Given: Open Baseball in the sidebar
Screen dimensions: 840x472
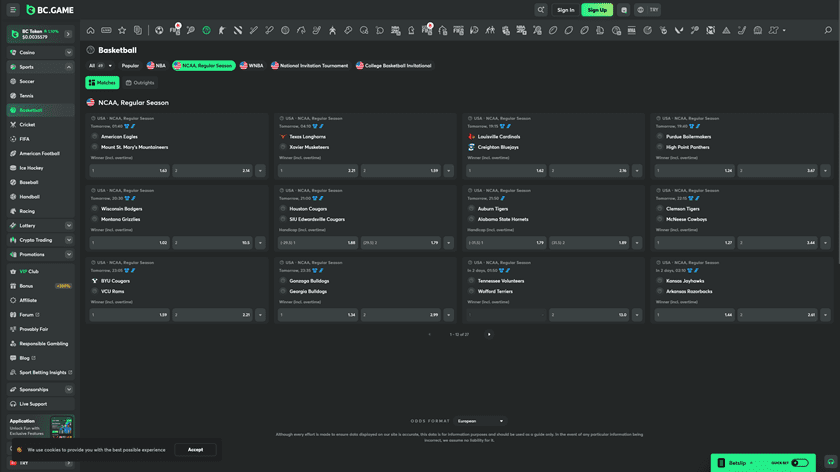Looking at the screenshot, I should 40,183.
